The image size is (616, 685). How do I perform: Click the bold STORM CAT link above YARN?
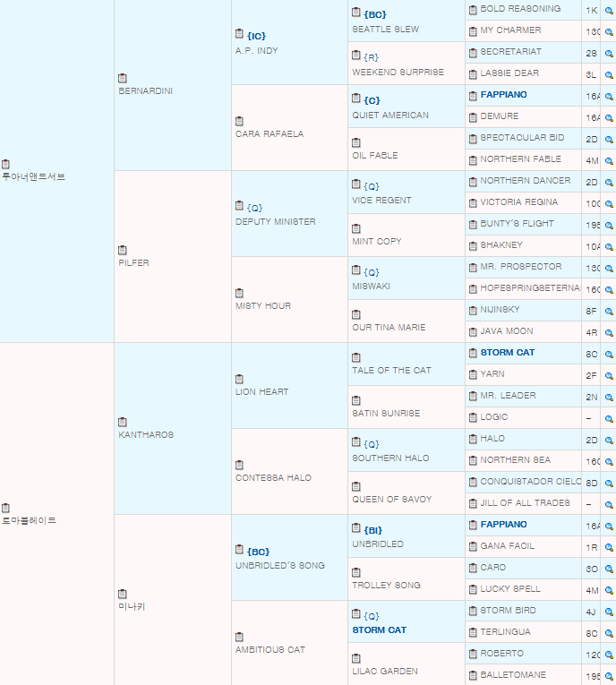tap(508, 353)
